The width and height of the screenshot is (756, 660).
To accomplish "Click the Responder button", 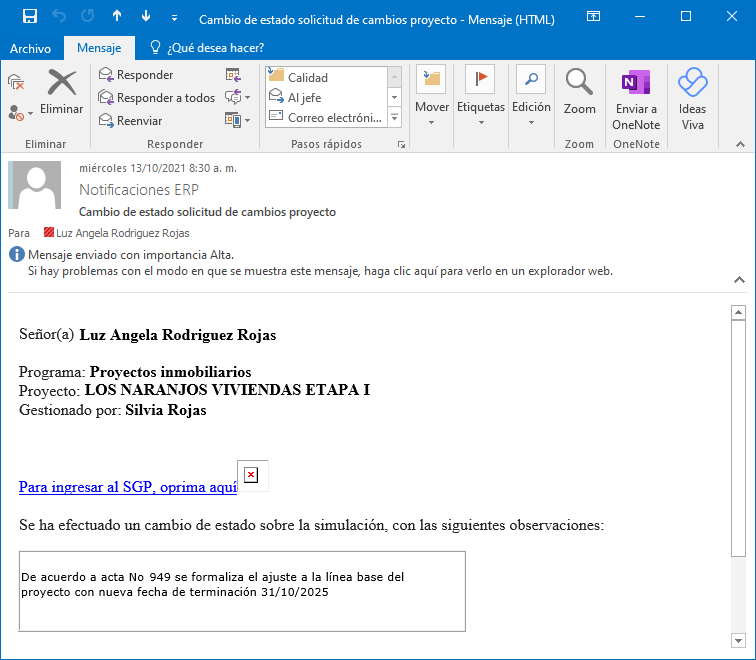I will [x=136, y=75].
